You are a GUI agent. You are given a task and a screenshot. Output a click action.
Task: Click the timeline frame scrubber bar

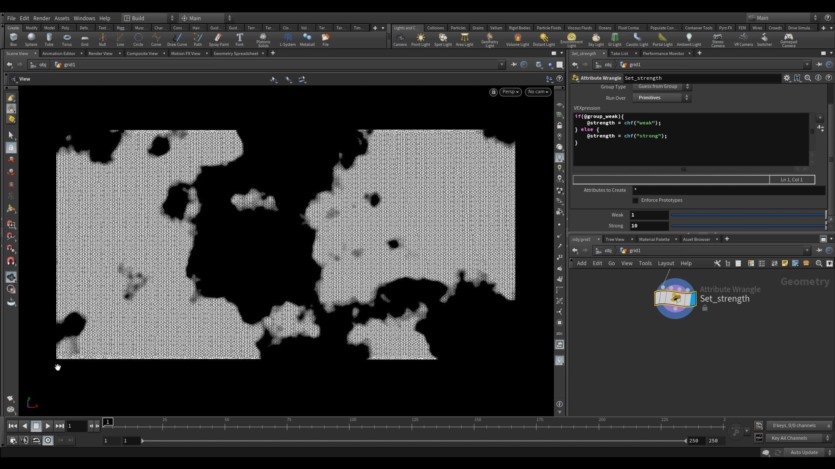coord(413,424)
